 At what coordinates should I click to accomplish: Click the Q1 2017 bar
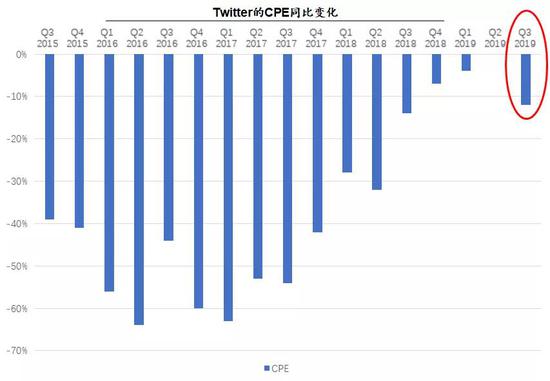[x=228, y=187]
